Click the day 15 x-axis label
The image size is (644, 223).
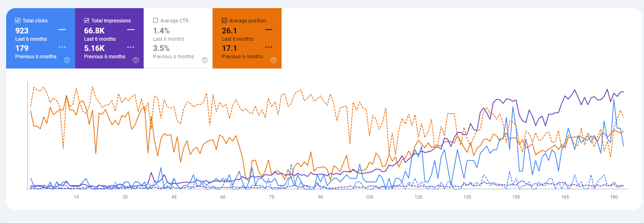(76, 197)
